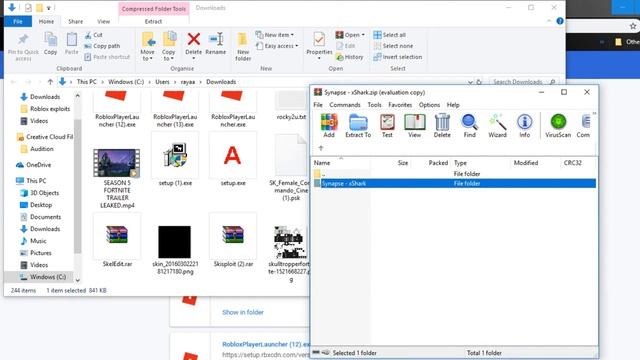Click the up-one-level arrow in WinRAR
This screenshot has width=640, height=360.
[x=321, y=148]
